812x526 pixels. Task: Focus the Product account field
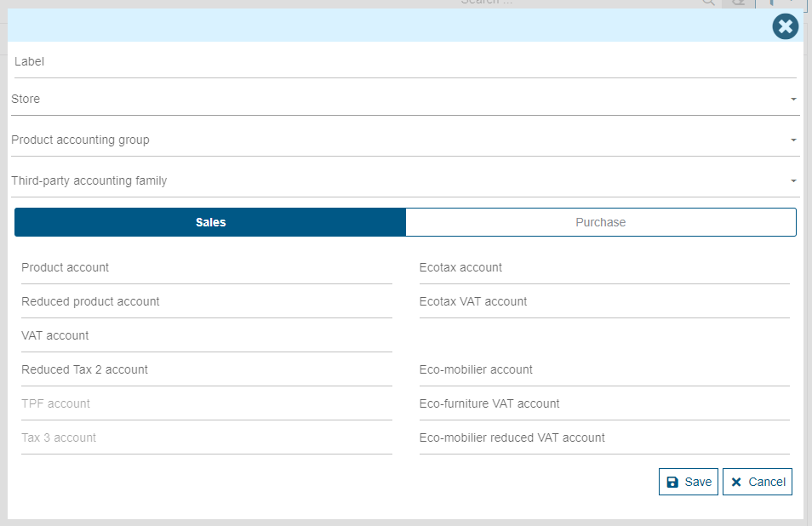click(x=206, y=268)
